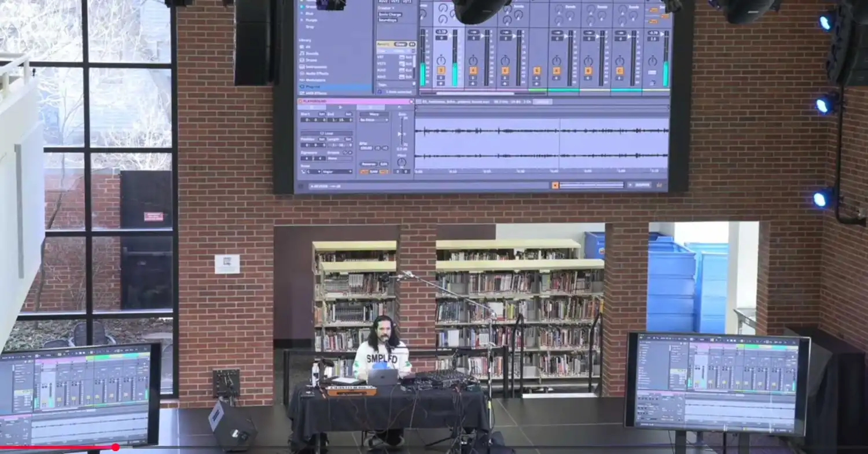Click the orange square icon in the bottom status bar

pyautogui.click(x=556, y=185)
